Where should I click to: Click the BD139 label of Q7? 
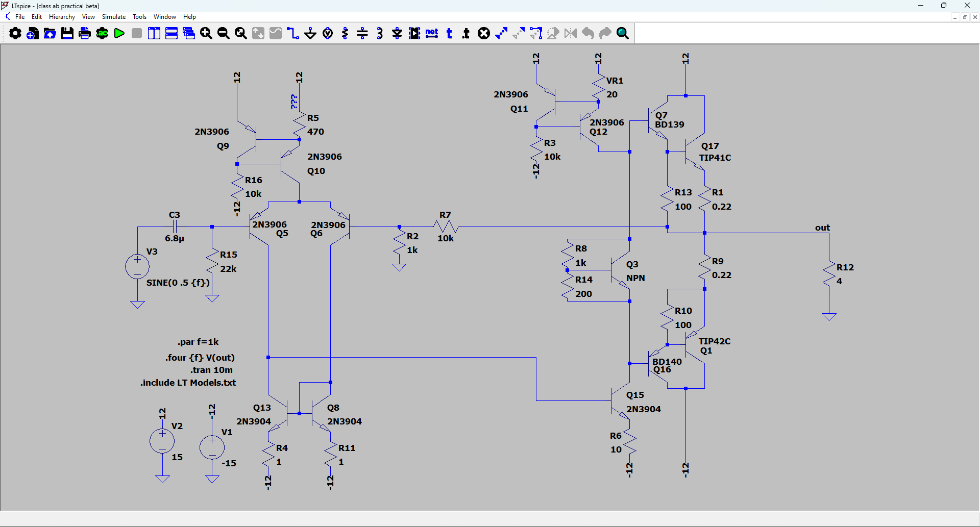pos(670,124)
